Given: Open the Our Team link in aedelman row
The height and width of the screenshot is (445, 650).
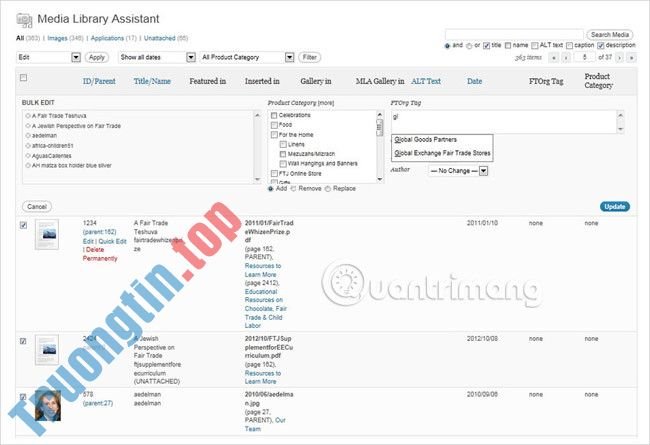Looking at the screenshot, I should [266, 425].
